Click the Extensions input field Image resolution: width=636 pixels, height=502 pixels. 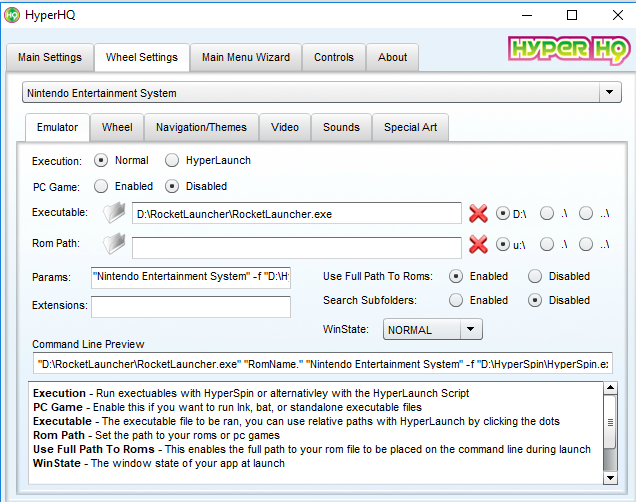[190, 306]
